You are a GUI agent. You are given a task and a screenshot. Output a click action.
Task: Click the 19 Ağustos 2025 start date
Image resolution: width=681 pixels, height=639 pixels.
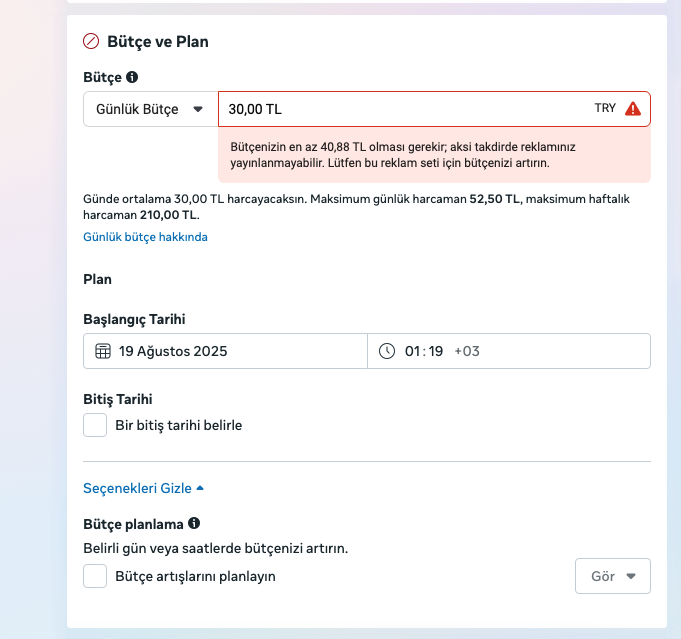(173, 351)
